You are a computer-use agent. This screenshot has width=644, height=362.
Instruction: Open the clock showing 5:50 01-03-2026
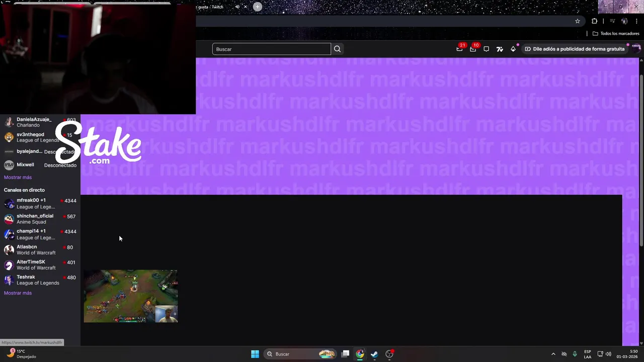pos(627,354)
